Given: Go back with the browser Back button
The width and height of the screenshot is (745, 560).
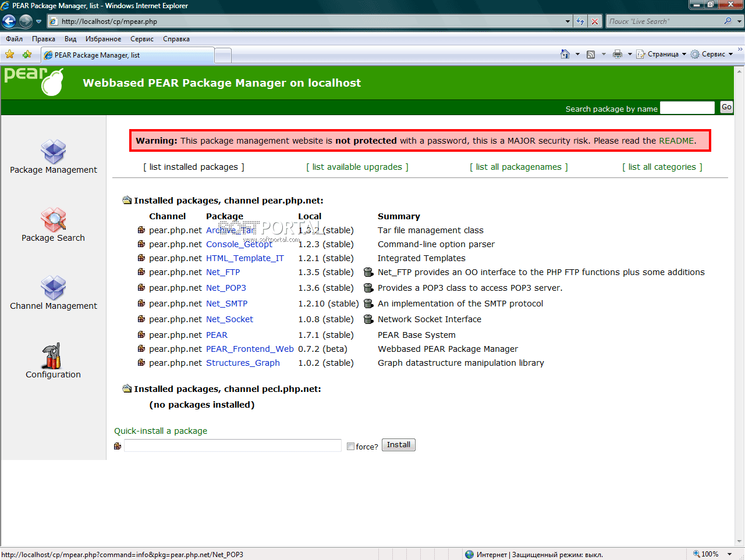Looking at the screenshot, I should [x=9, y=22].
